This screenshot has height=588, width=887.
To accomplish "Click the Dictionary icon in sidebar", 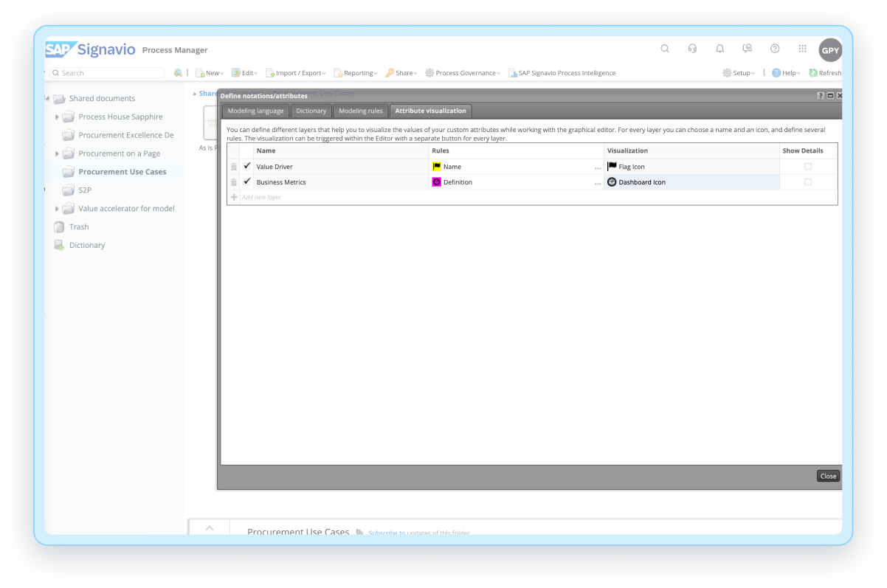I will (x=59, y=245).
